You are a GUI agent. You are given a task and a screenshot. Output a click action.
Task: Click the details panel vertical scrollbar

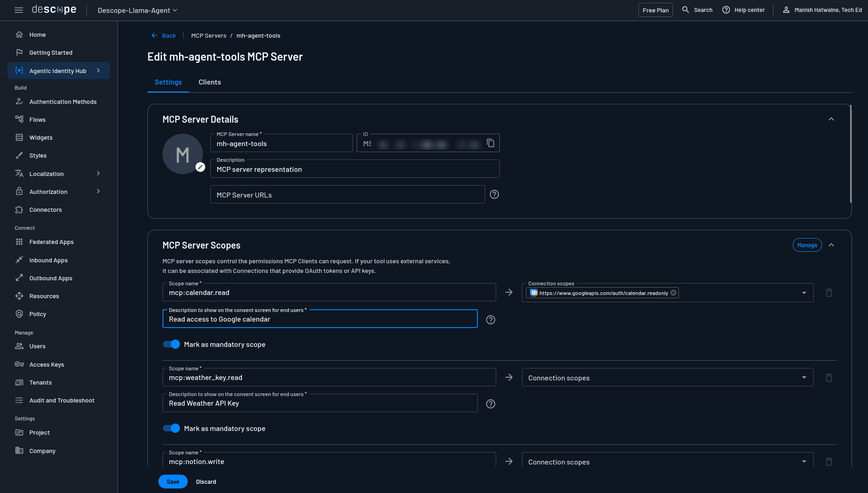pos(851,154)
